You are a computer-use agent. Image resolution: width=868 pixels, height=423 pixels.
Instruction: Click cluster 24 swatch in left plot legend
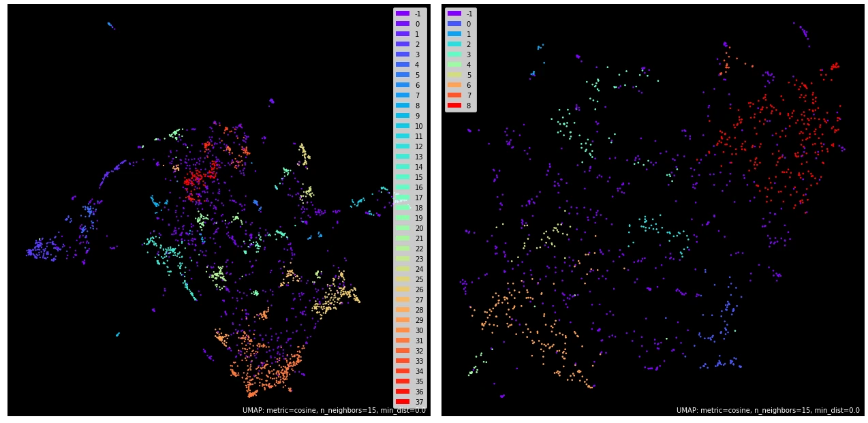tap(403, 269)
